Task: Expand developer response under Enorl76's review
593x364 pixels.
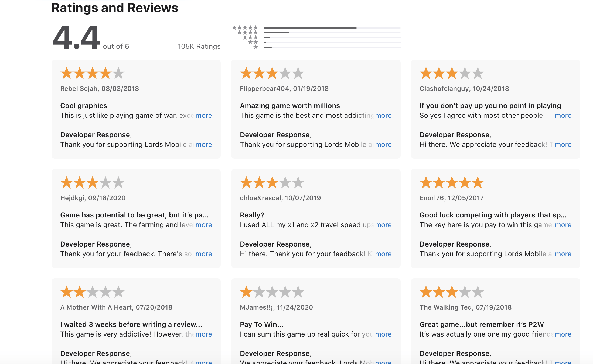Action: [563, 254]
